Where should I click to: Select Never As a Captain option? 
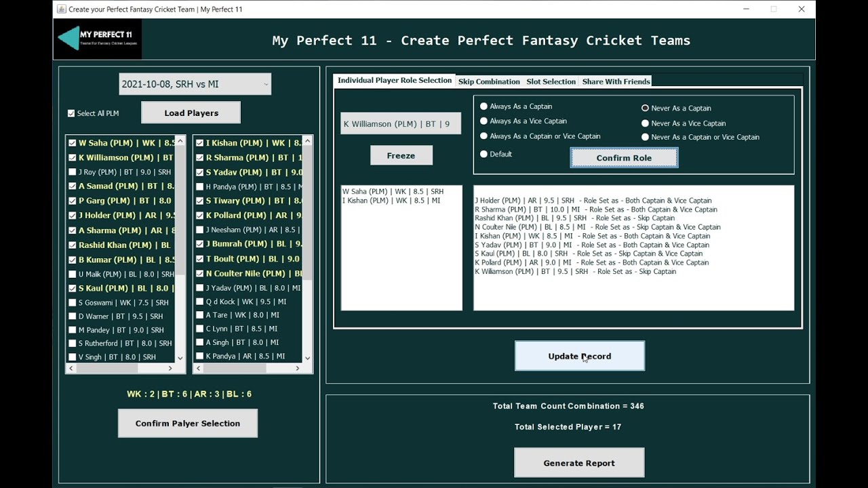click(x=645, y=108)
